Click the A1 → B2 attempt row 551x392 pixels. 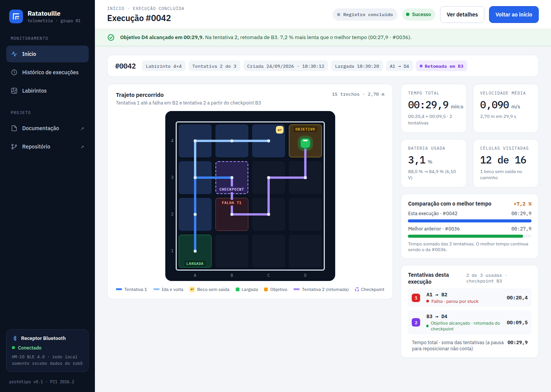[x=469, y=298]
